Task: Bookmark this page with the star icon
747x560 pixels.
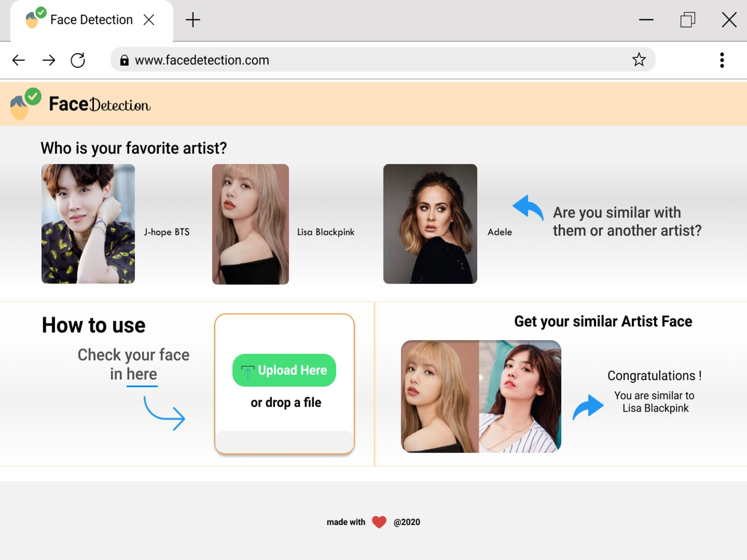Action: click(639, 60)
